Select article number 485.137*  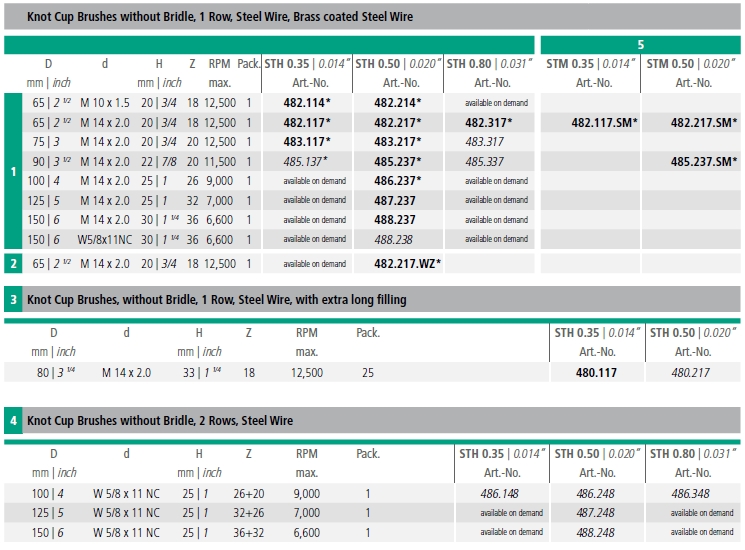tap(306, 161)
